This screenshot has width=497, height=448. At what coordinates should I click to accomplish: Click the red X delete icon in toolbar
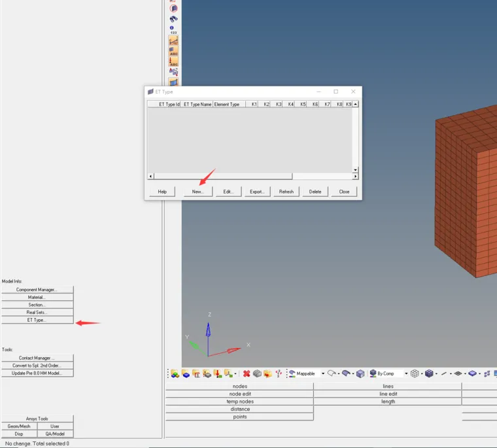[247, 373]
